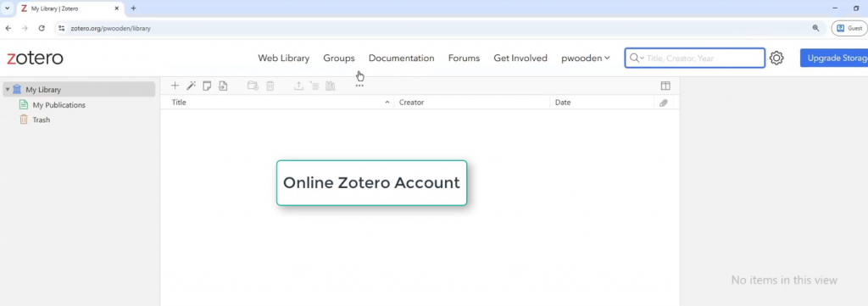Click the zotero logo
Image resolution: width=868 pixels, height=306 pixels.
coord(36,58)
